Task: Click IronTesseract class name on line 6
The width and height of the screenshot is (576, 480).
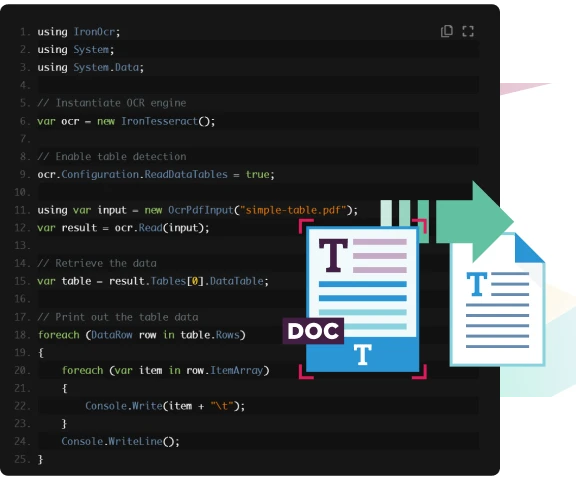Action: 159,121
